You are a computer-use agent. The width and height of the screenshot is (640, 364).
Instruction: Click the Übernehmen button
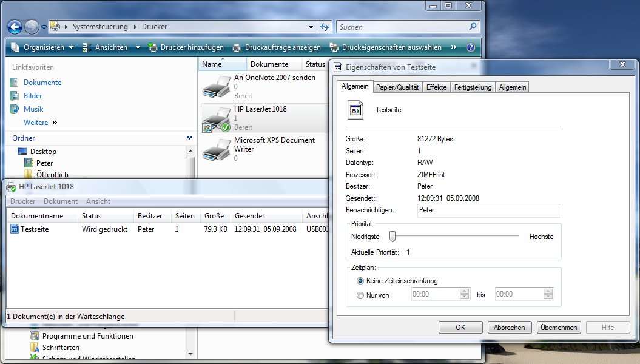(559, 327)
